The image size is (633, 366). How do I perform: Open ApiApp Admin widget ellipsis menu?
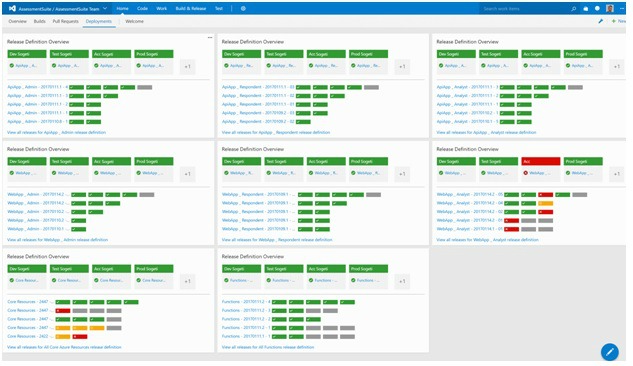[210, 38]
